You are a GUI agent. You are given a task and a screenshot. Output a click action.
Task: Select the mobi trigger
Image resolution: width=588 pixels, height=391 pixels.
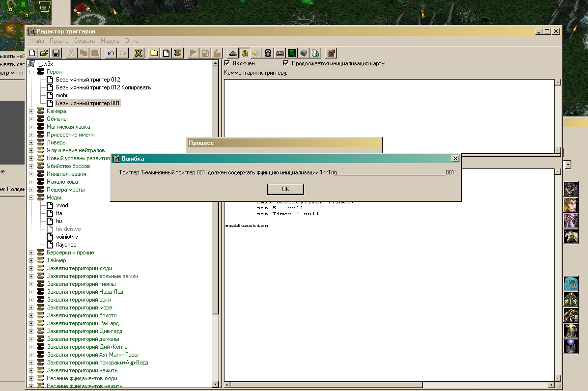[x=61, y=95]
